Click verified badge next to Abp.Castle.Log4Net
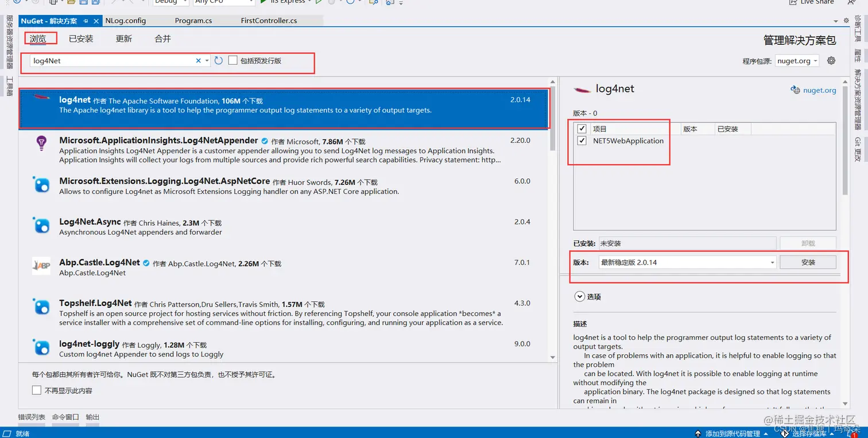Image resolution: width=868 pixels, height=438 pixels. [x=146, y=263]
